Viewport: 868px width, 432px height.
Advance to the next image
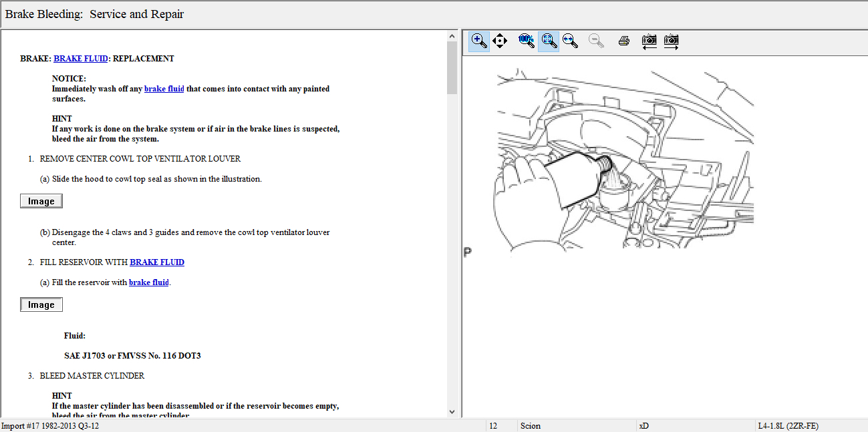(671, 41)
